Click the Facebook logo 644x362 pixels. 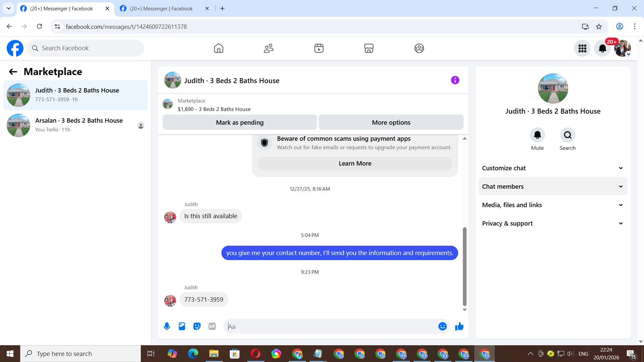click(15, 48)
